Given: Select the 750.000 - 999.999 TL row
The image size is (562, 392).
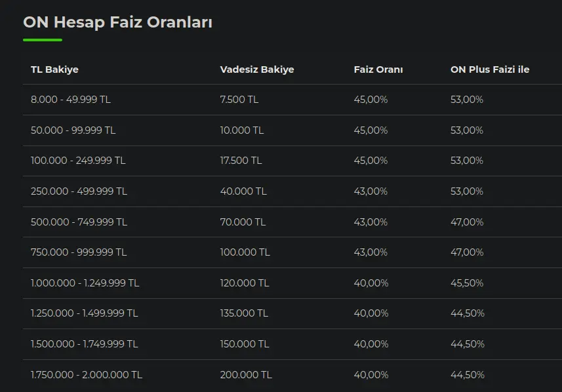Looking at the screenshot, I should 292,252.
